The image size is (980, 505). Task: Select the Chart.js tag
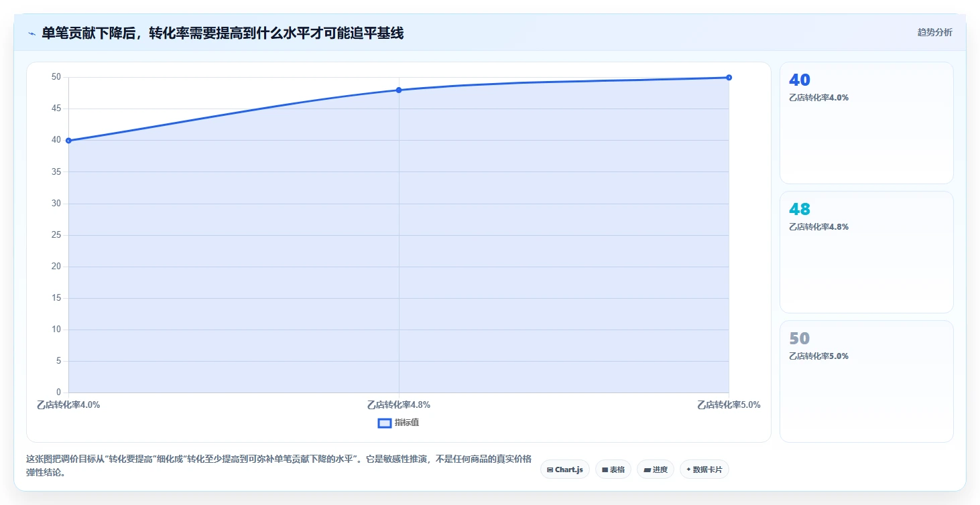click(565, 470)
